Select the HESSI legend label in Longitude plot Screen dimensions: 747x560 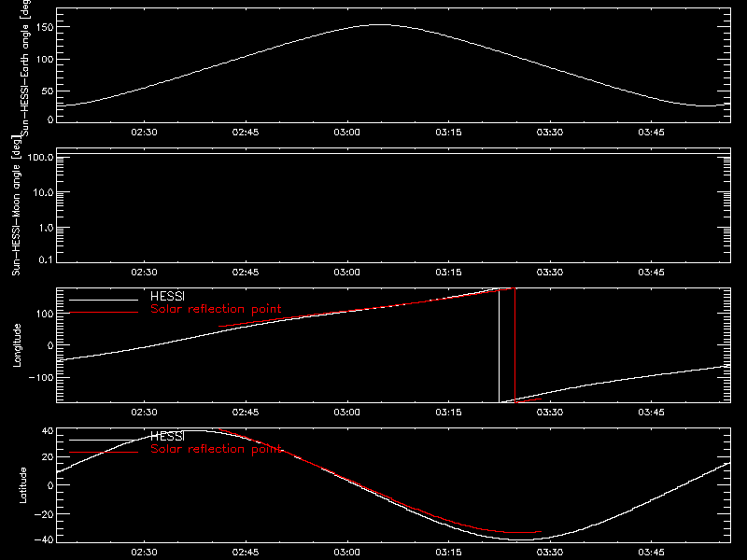point(167,296)
